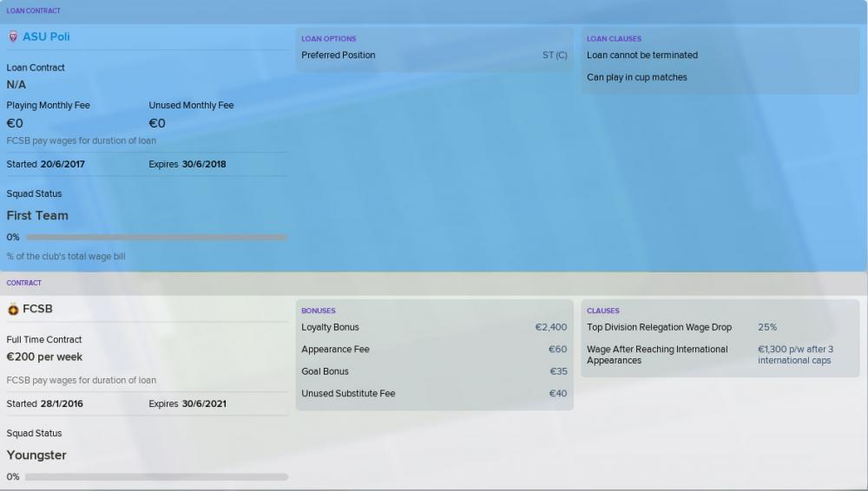Click the €40 unused substitute value
The image size is (868, 491).
pos(558,394)
